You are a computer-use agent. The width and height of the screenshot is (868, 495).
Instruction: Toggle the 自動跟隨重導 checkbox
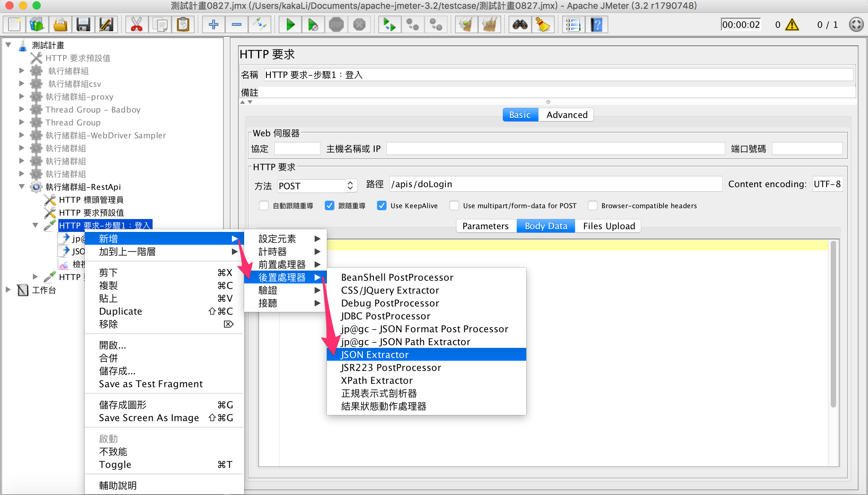[x=263, y=205]
